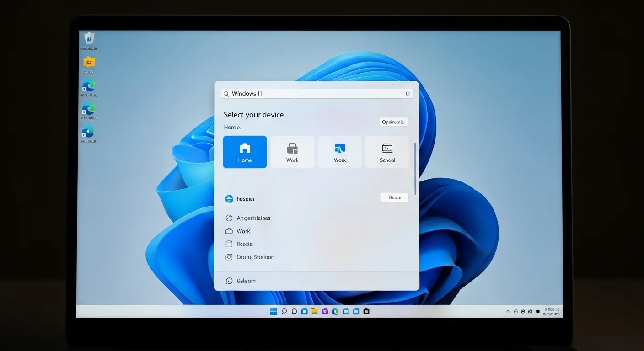Select the "Angerhieloes" list entry
This screenshot has height=351, width=644.
click(248, 218)
